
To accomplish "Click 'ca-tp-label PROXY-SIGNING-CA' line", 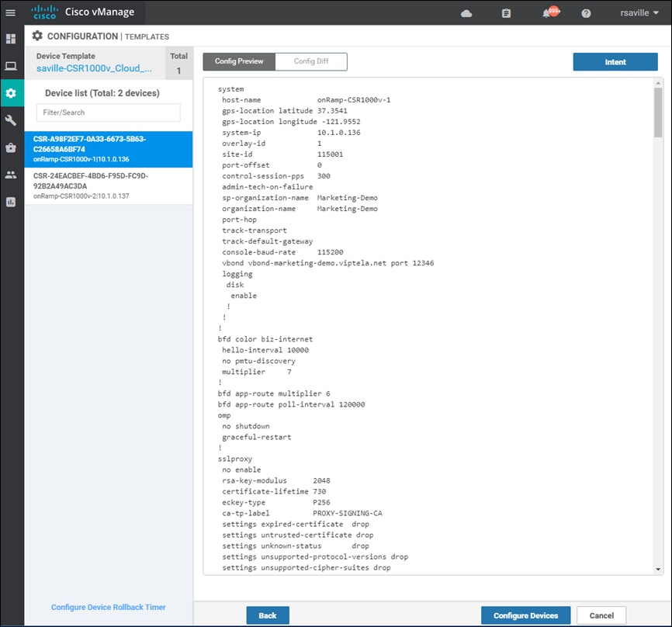I will pos(302,514).
